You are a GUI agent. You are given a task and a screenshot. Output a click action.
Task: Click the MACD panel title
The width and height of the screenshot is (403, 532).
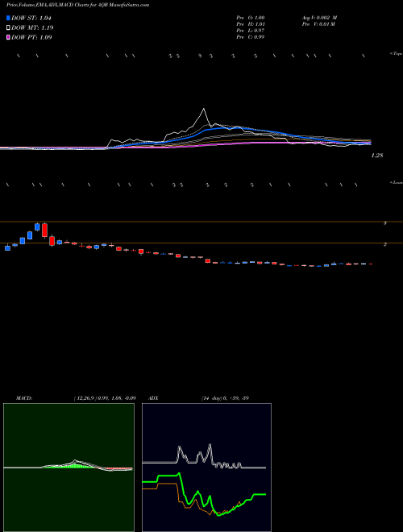(x=23, y=398)
